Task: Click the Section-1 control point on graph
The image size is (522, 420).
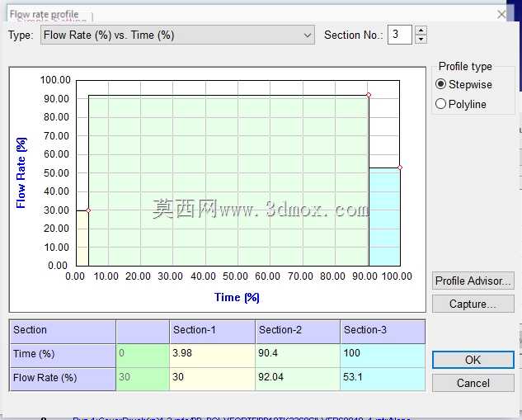Action: tap(88, 210)
